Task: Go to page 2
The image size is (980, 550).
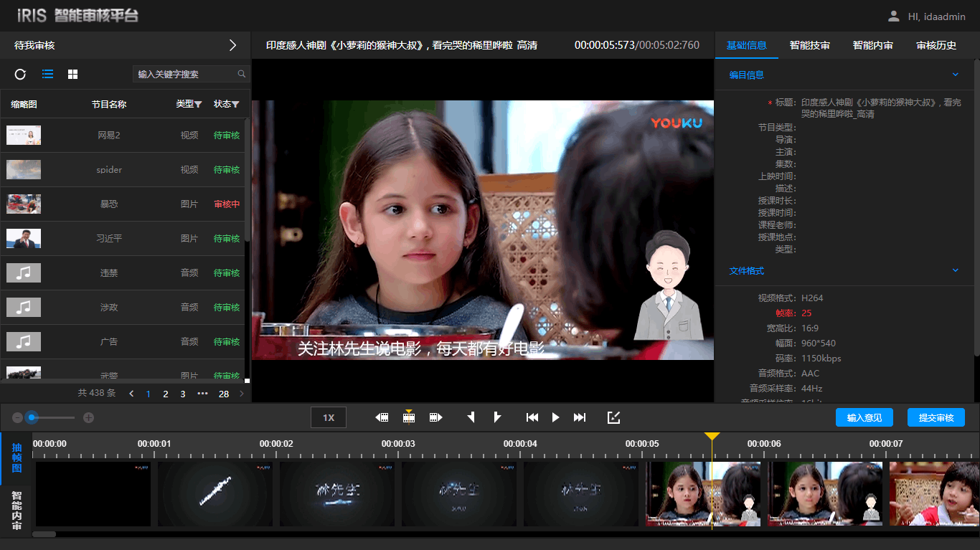Action: pyautogui.click(x=166, y=394)
